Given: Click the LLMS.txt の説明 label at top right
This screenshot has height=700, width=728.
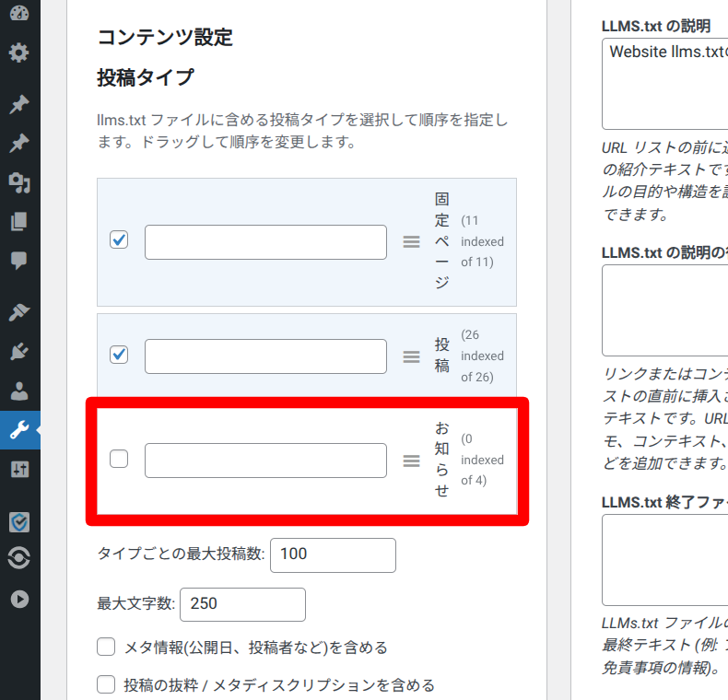Looking at the screenshot, I should pos(655,26).
